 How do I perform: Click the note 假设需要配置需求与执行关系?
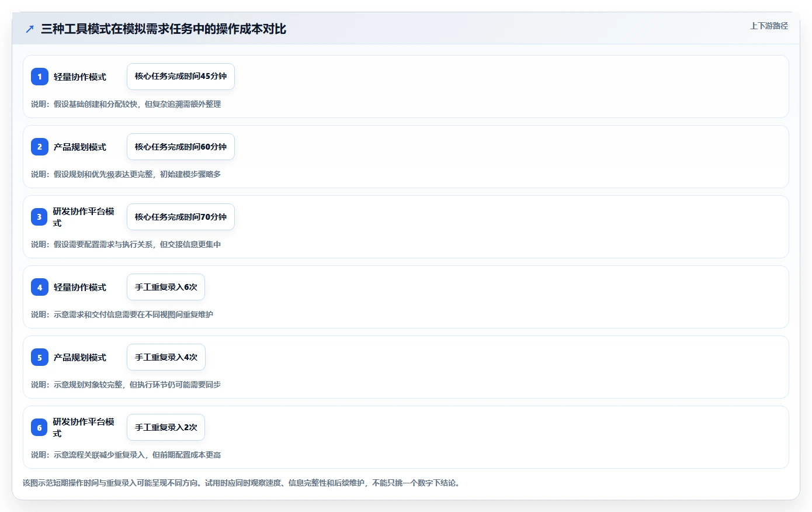(x=126, y=244)
